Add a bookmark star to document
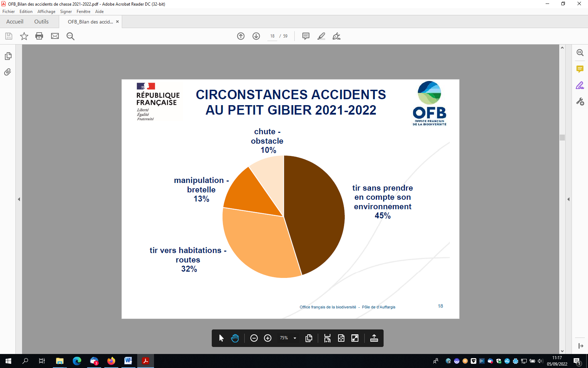588x368 pixels. [24, 36]
